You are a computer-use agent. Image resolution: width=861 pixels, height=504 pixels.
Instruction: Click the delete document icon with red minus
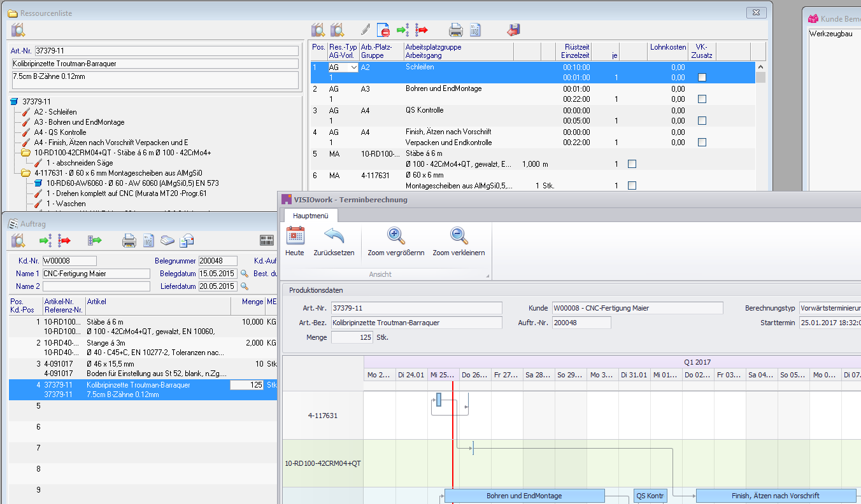point(383,29)
